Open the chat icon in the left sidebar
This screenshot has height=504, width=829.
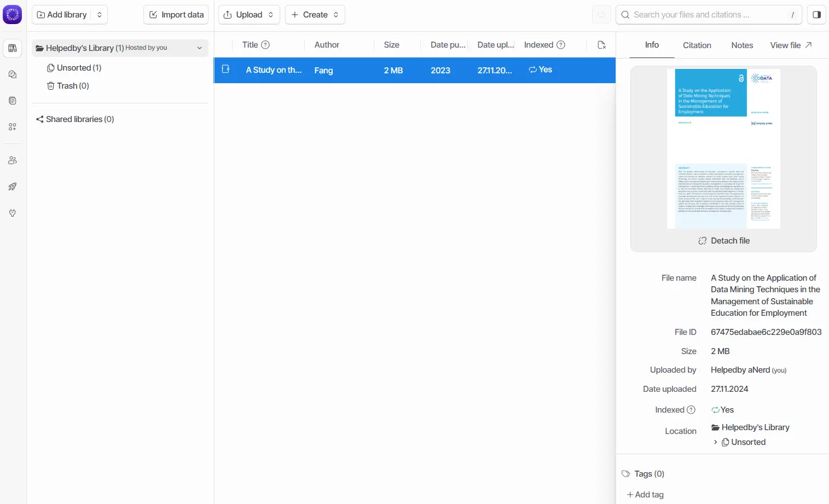(x=13, y=74)
